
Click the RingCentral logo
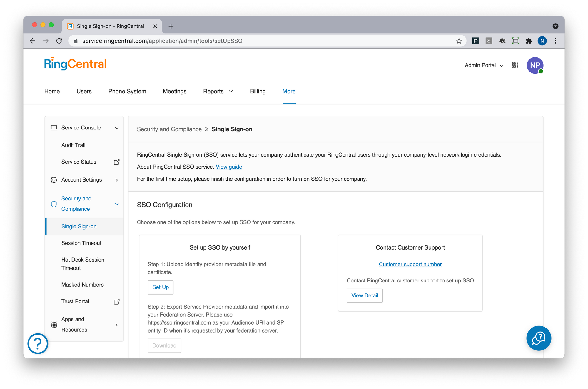(x=75, y=64)
